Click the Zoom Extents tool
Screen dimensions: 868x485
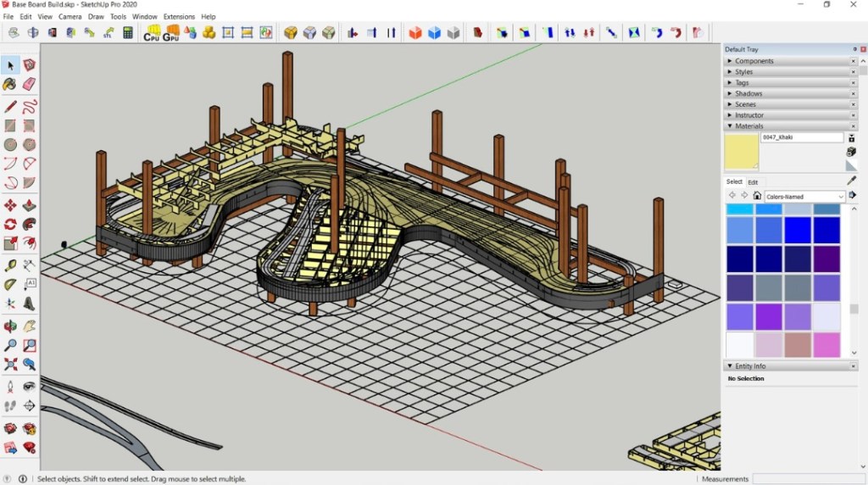click(10, 365)
